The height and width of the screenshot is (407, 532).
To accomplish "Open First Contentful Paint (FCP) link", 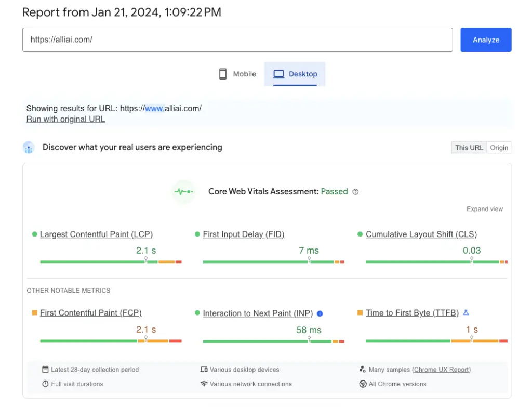I will coord(90,313).
